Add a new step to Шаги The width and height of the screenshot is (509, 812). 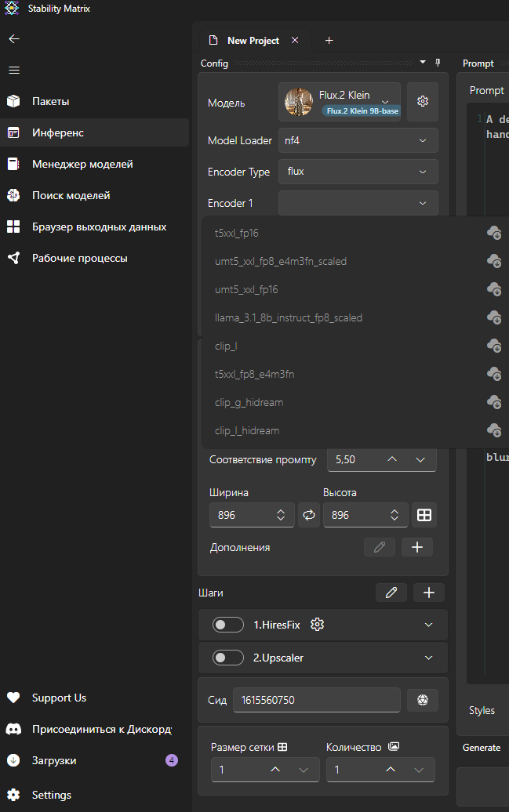click(x=429, y=593)
